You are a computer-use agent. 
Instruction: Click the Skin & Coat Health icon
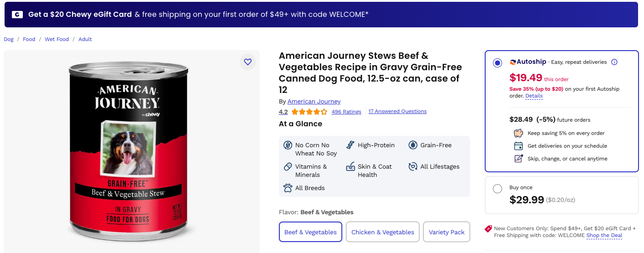(x=350, y=166)
